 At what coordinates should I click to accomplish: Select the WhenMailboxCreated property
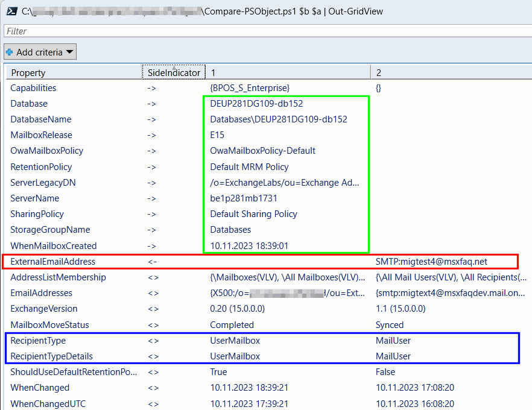(54, 245)
